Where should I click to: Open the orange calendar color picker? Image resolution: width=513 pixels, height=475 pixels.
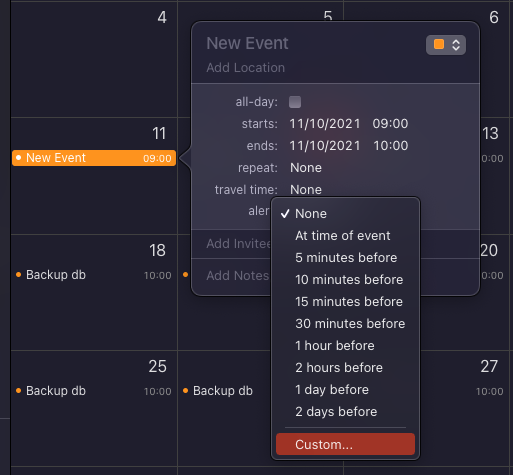pyautogui.click(x=446, y=45)
